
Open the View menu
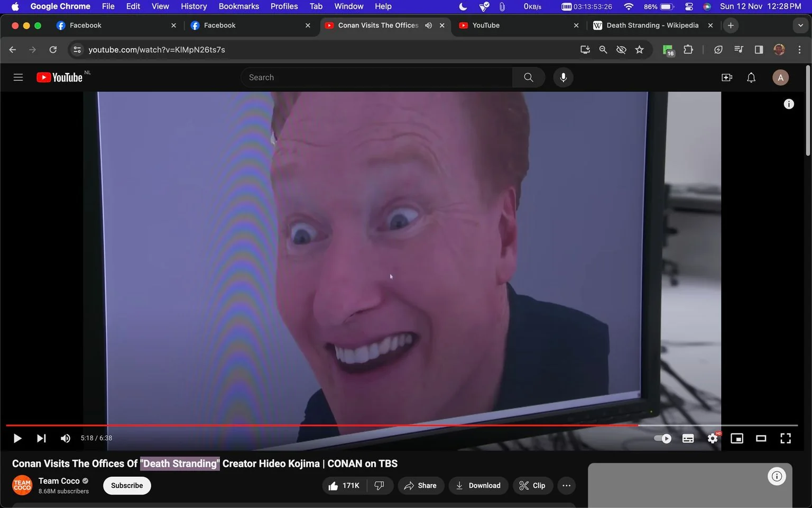[x=160, y=6]
